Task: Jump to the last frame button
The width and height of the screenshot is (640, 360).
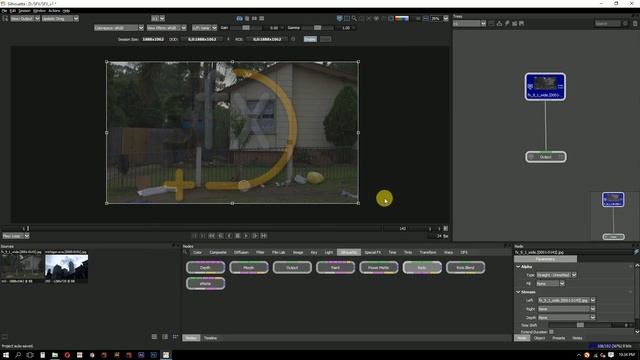Action: point(264,236)
